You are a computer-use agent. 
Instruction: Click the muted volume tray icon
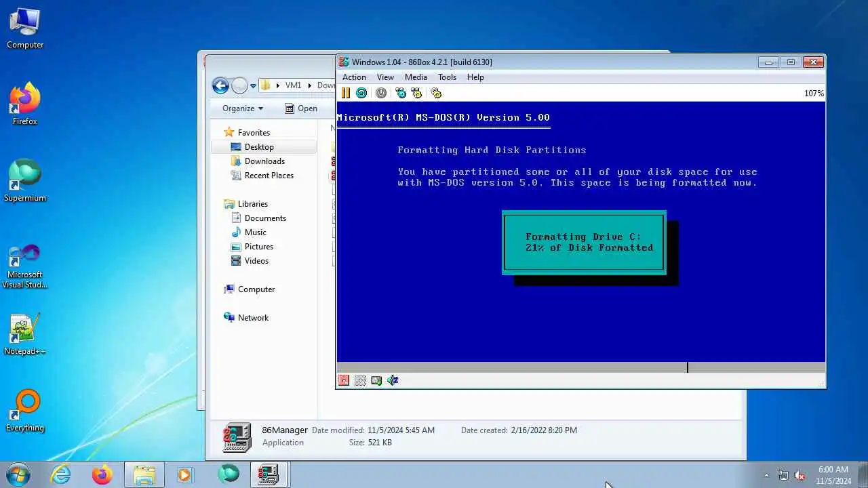tap(800, 475)
